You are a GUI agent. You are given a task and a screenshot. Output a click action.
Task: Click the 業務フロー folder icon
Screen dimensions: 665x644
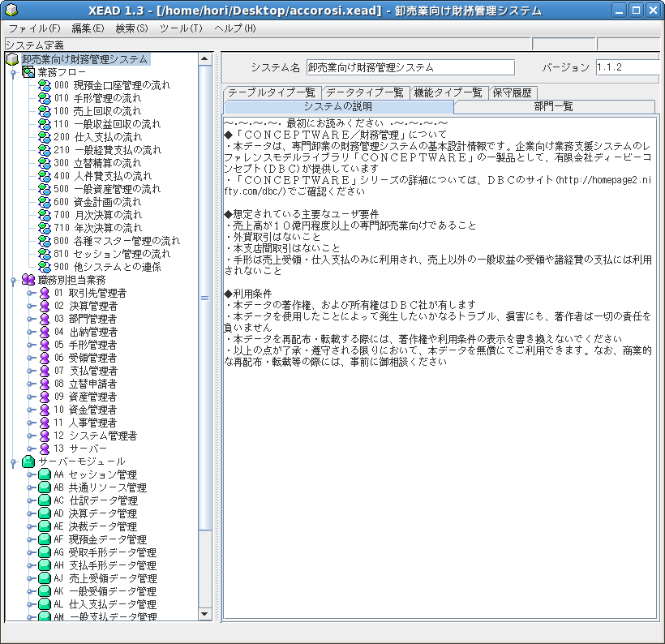[x=28, y=72]
